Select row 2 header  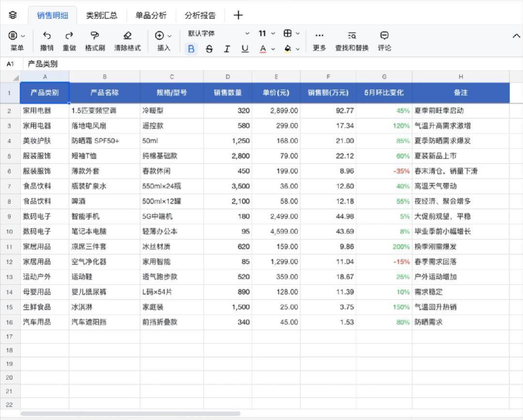10,111
